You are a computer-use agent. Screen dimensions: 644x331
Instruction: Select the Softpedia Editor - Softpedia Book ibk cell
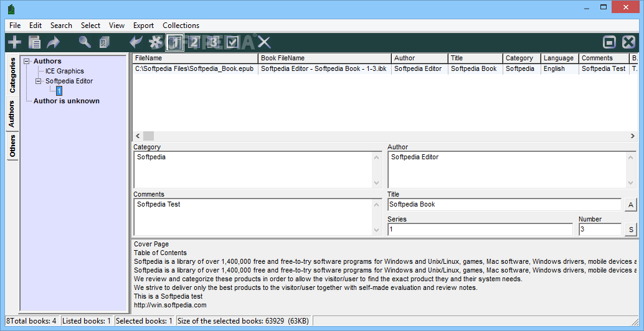coord(324,69)
